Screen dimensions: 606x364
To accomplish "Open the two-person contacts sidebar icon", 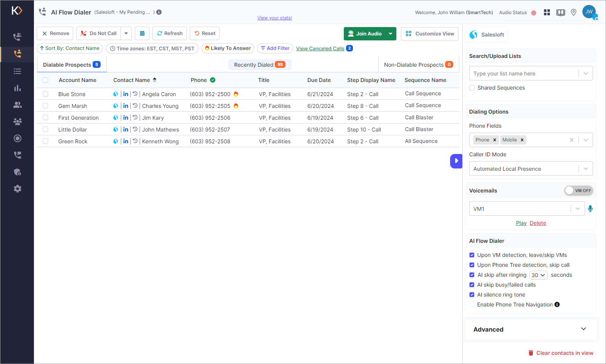I will coord(17,105).
